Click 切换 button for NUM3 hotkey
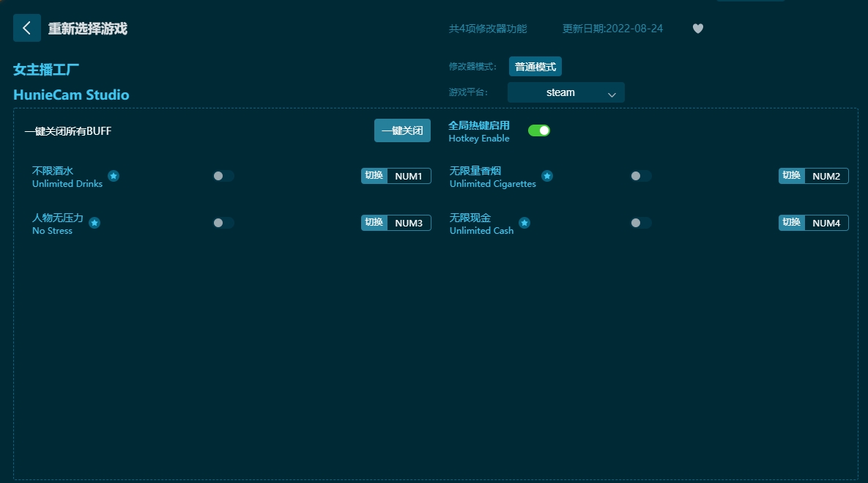 (x=374, y=223)
